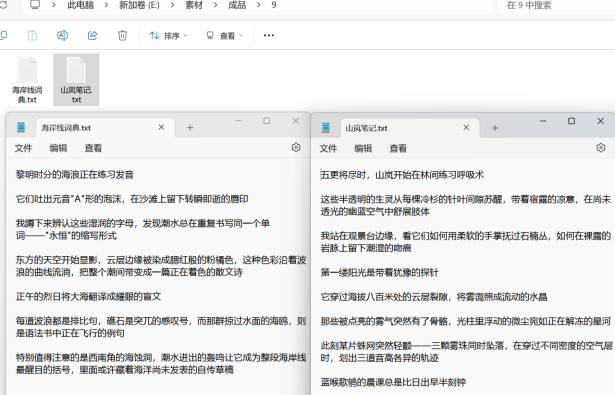Viewport: 615px width, 395px height.
Task: Click line starting 它穿过海拔八百米处
Action: [434, 297]
